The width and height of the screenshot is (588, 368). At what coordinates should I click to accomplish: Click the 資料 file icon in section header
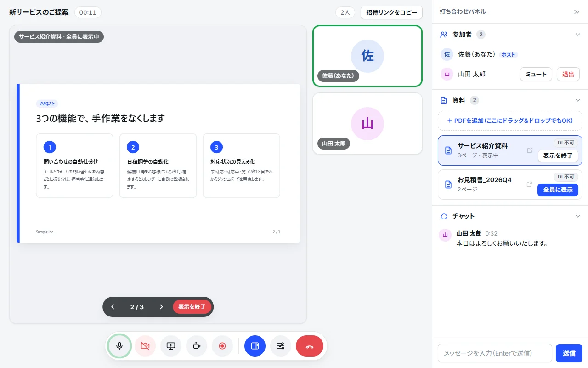[444, 100]
